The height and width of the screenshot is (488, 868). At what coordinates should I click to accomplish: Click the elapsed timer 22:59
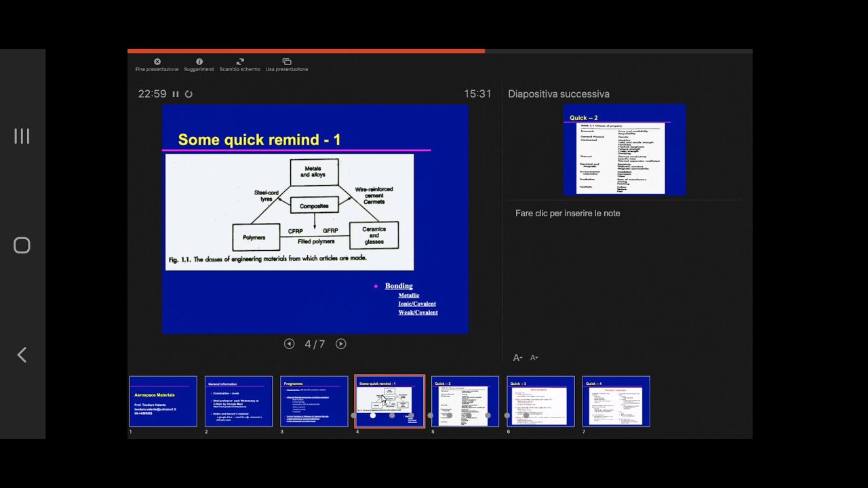[x=152, y=94]
